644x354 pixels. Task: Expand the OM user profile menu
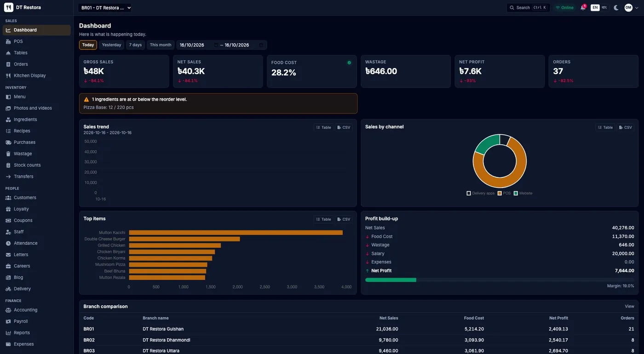coord(632,7)
